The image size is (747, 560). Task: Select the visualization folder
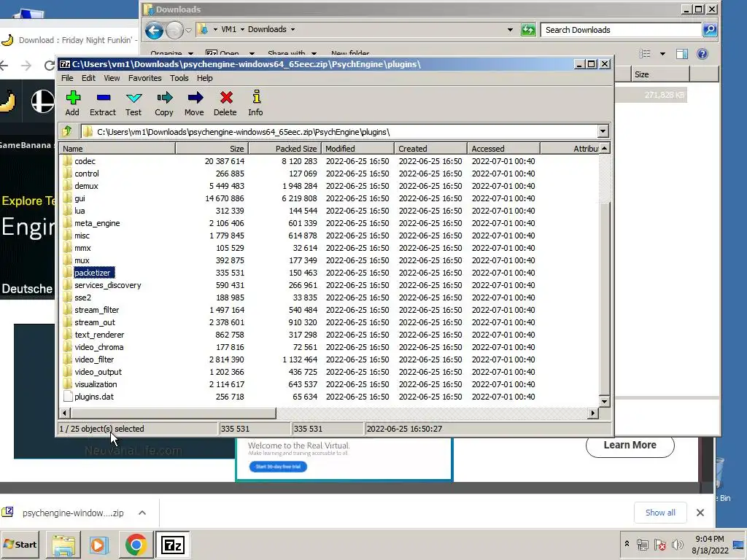click(x=96, y=384)
